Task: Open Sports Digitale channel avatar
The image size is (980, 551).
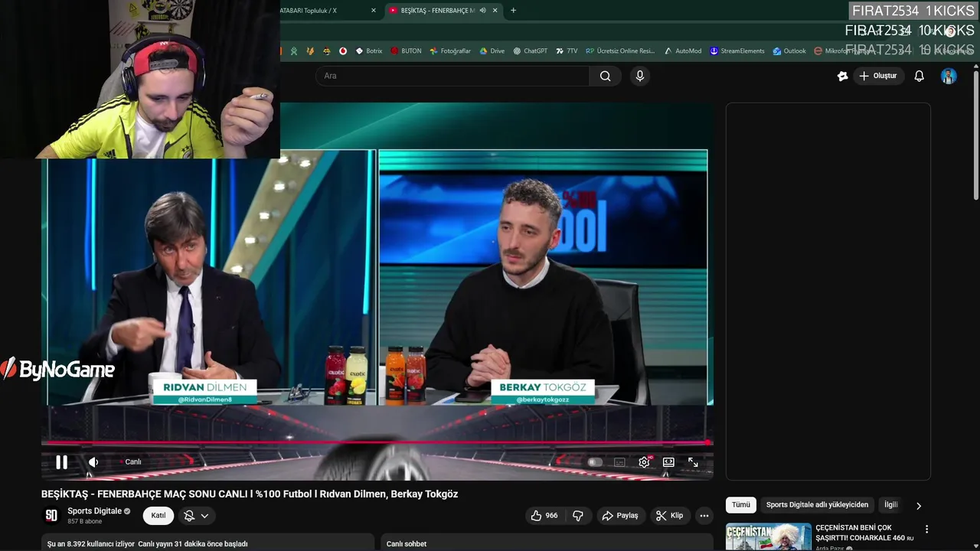Action: click(x=51, y=516)
